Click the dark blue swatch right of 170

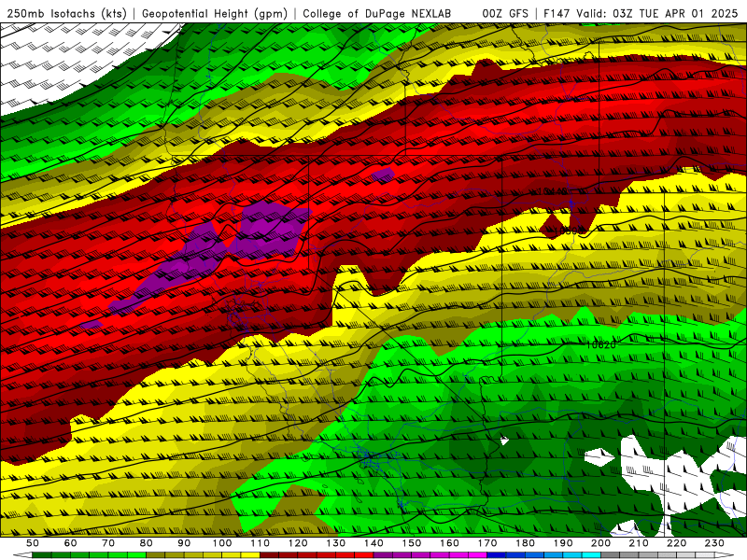(497, 555)
